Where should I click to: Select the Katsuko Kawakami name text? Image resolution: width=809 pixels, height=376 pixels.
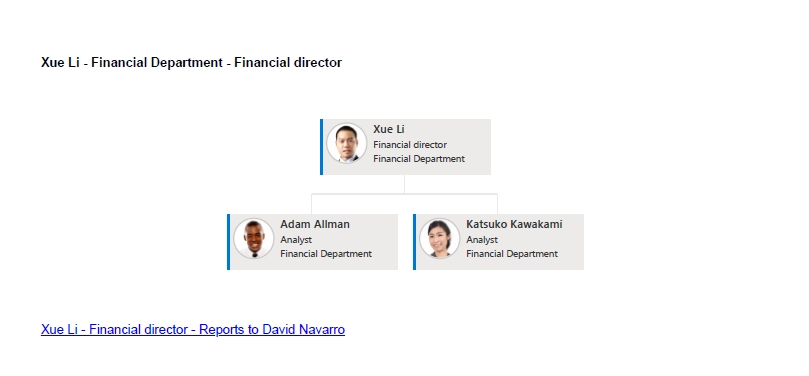tap(514, 224)
